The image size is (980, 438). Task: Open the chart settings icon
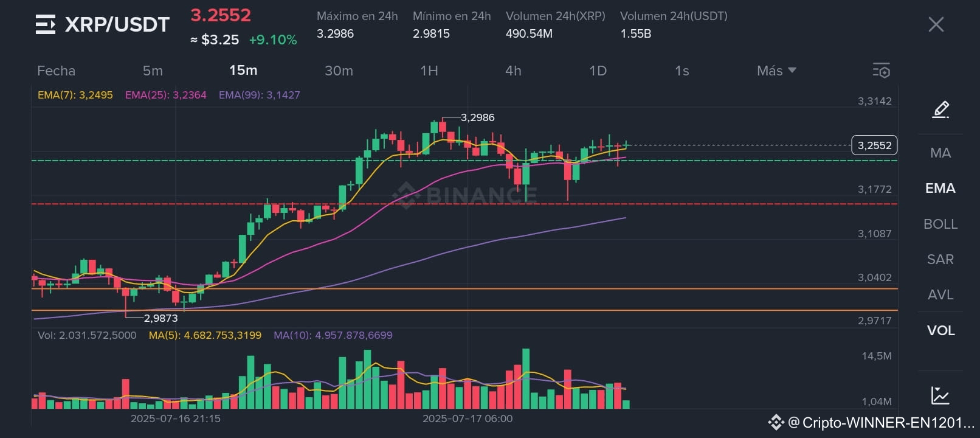tap(881, 71)
